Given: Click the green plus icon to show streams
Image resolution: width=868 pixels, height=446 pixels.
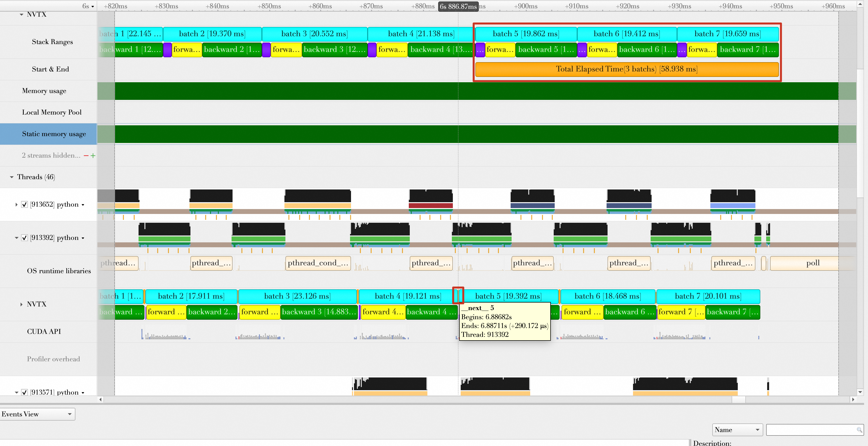Looking at the screenshot, I should [x=93, y=156].
